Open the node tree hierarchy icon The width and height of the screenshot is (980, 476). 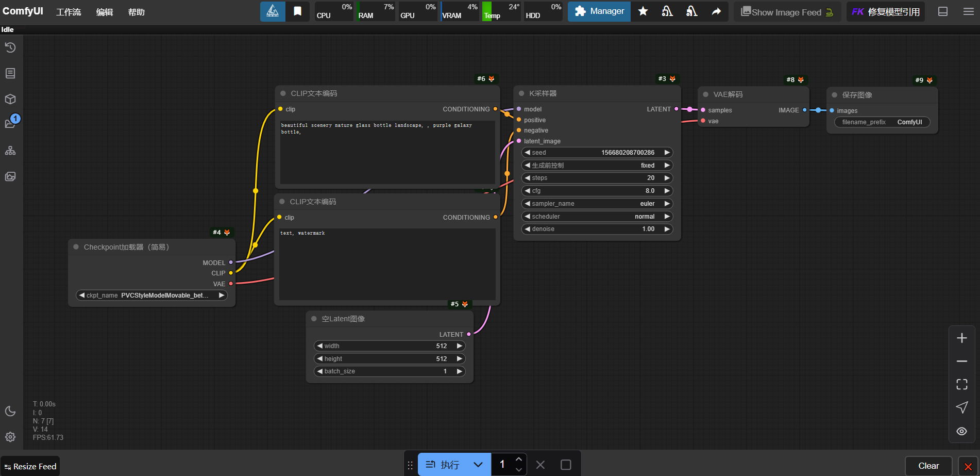10,151
